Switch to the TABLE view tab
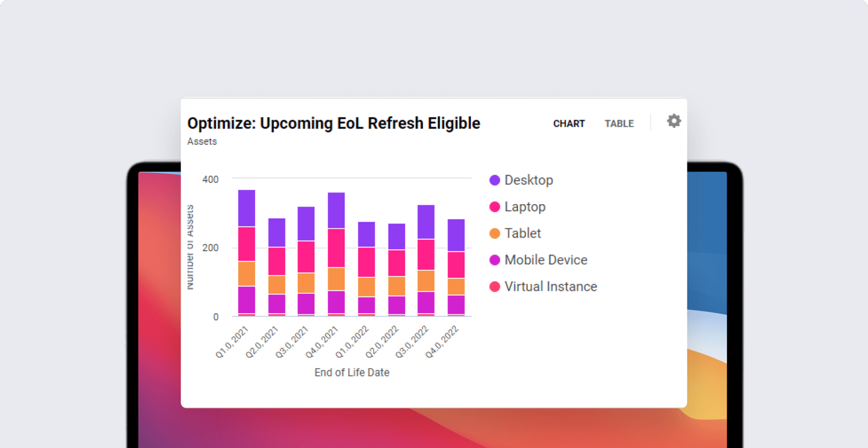The image size is (868, 448). coord(619,124)
